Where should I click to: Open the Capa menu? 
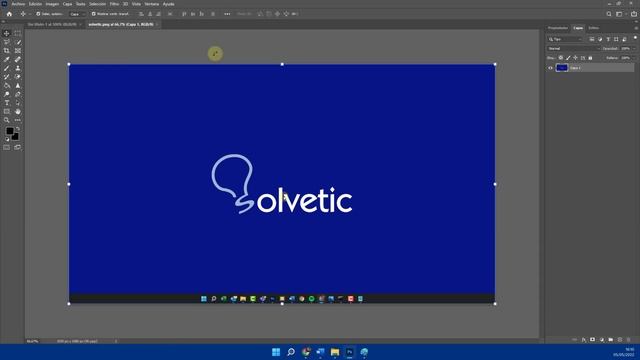coord(67,4)
